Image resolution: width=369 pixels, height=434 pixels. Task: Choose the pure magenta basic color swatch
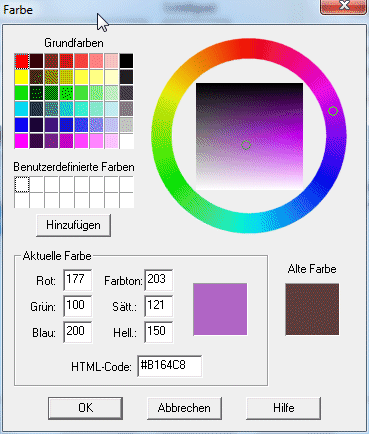click(22, 140)
